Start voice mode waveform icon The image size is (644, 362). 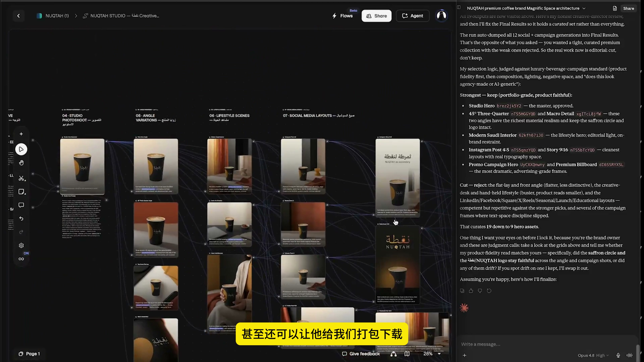click(x=630, y=355)
